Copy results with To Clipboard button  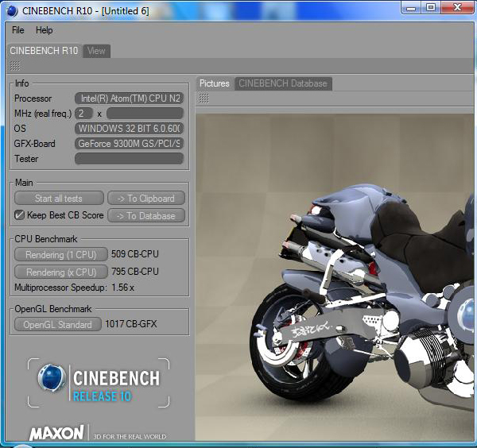(x=146, y=198)
